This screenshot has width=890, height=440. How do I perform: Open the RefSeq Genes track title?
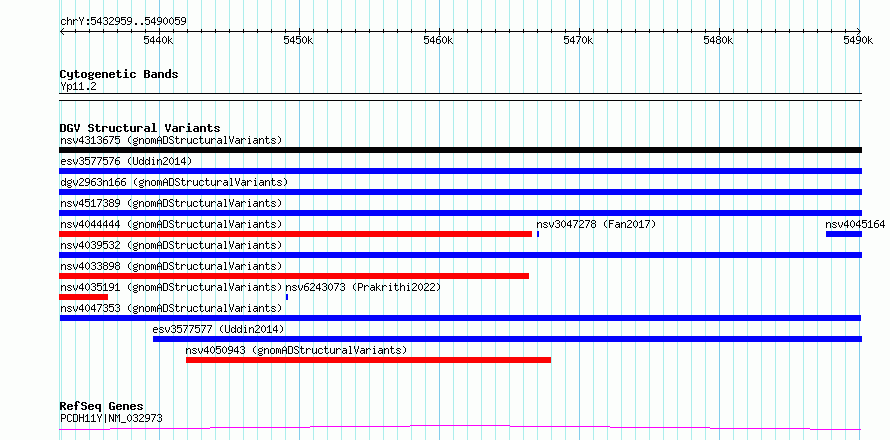102,407
